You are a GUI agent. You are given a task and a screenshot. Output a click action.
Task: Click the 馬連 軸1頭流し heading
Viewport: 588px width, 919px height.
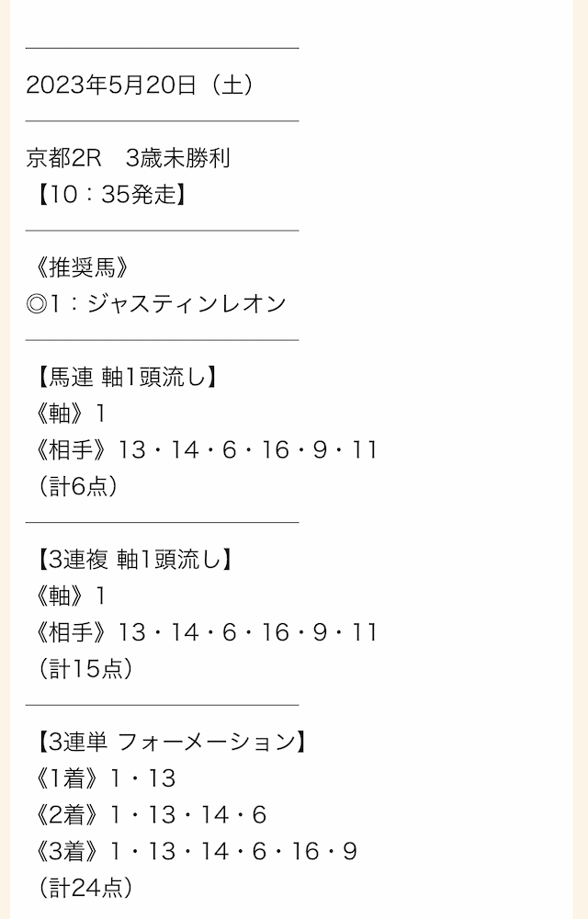pos(127,377)
